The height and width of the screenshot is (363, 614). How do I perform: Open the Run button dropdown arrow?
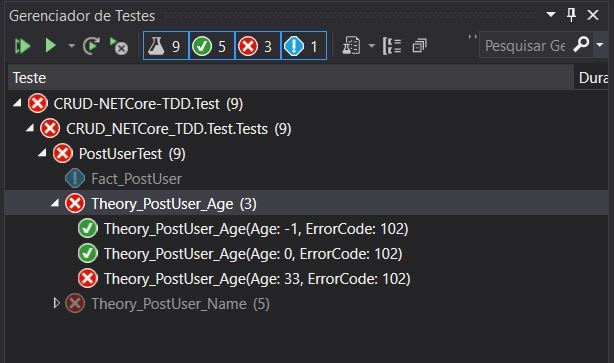[71, 46]
